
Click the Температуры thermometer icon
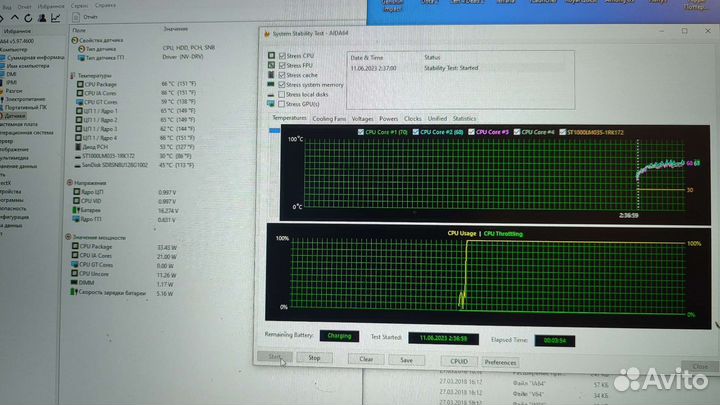(x=73, y=75)
